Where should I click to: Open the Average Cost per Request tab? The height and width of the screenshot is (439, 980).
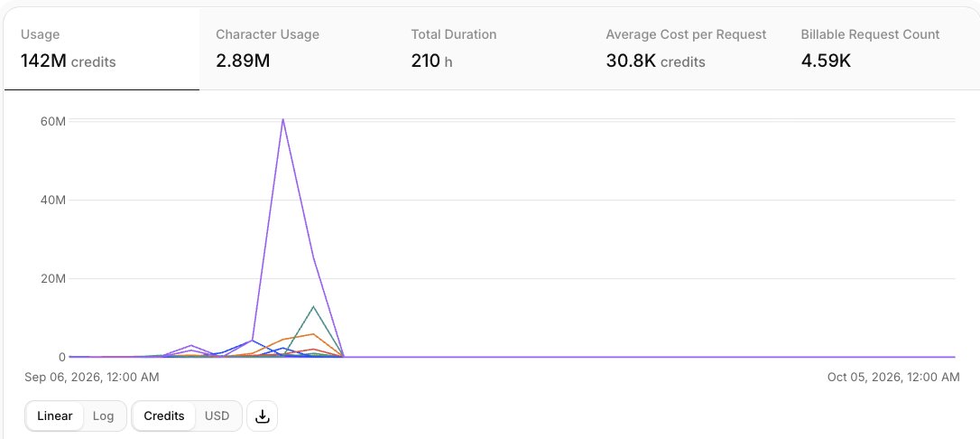click(x=687, y=49)
